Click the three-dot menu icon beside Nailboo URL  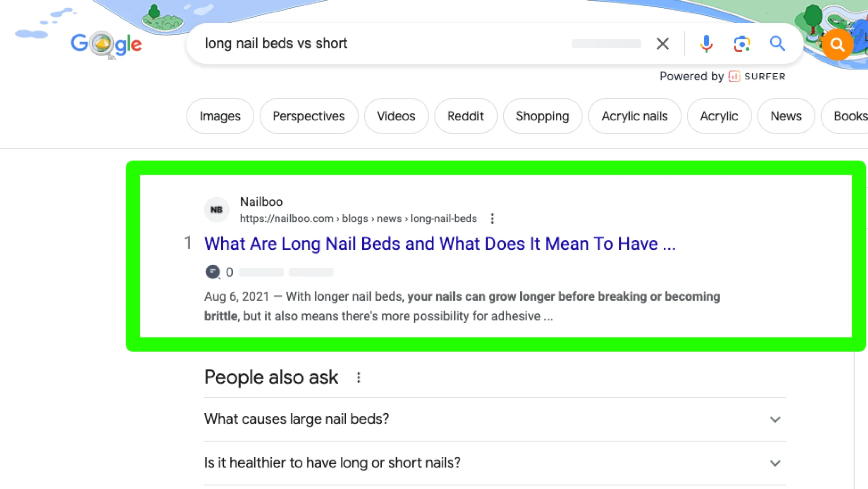[491, 218]
